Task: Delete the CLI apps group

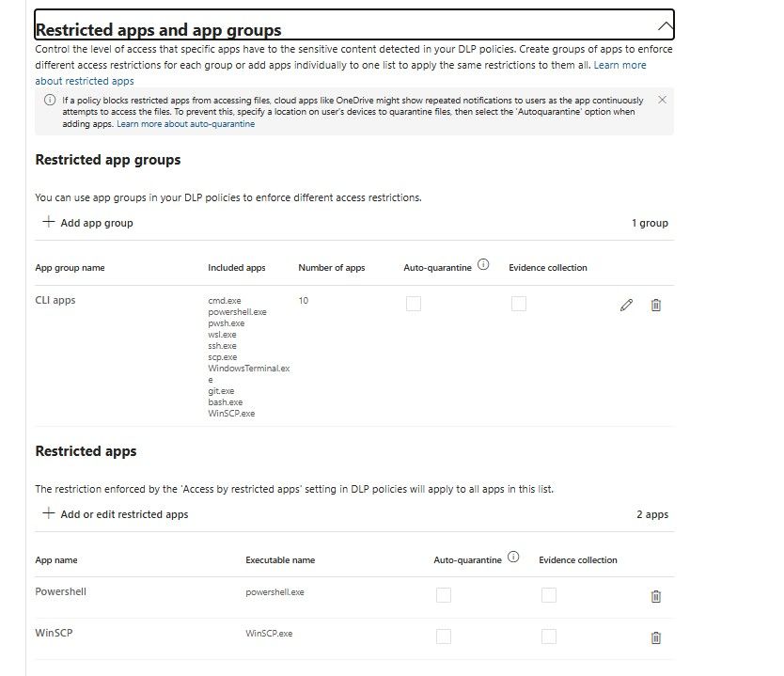Action: (656, 305)
